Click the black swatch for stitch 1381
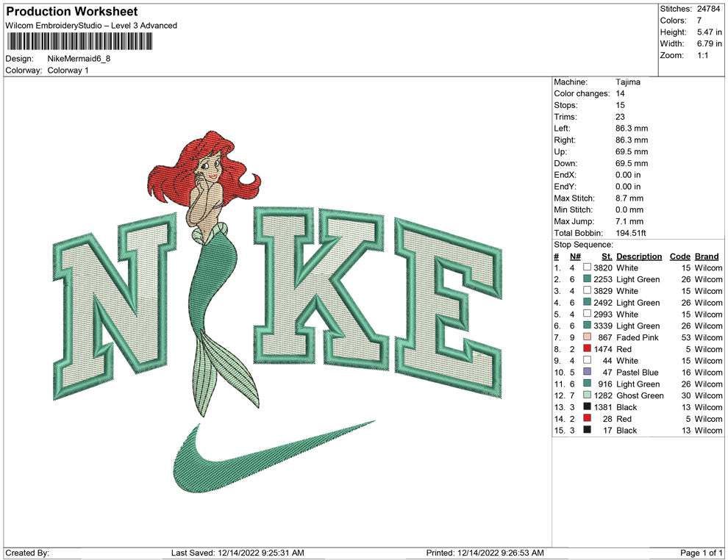This screenshot has height=560, width=728. tap(587, 406)
